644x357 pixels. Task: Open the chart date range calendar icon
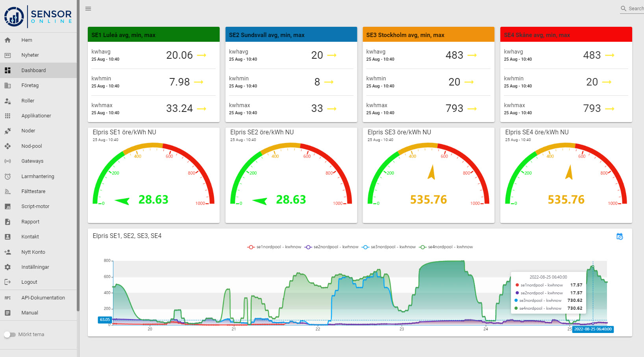(620, 236)
